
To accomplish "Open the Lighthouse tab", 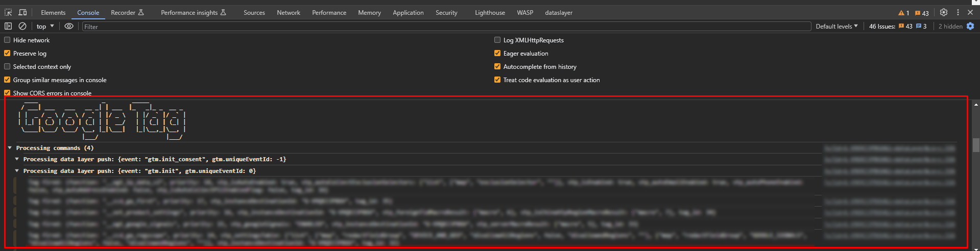I will point(490,13).
